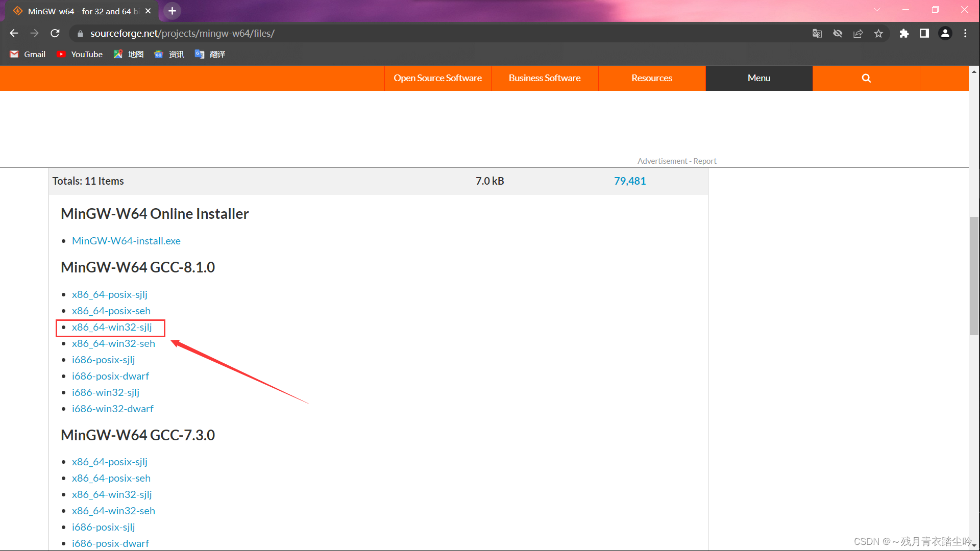
Task: Click the browser back navigation arrow
Action: [x=15, y=32]
